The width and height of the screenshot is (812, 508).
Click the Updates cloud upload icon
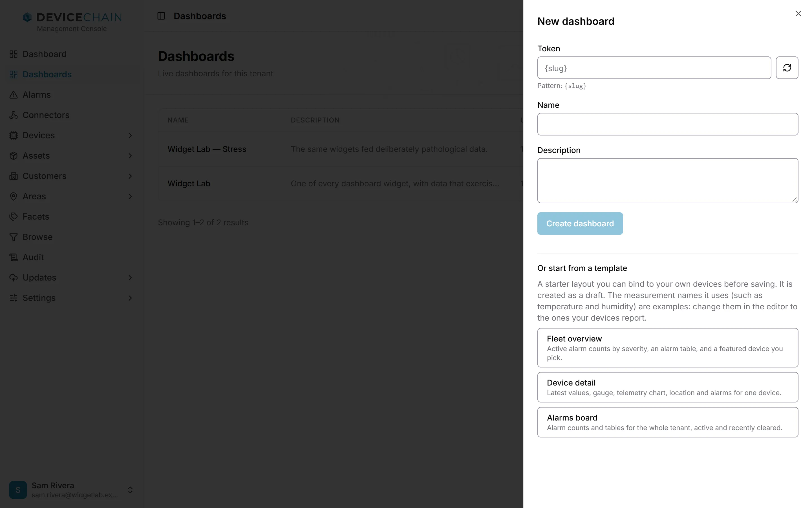tap(14, 277)
